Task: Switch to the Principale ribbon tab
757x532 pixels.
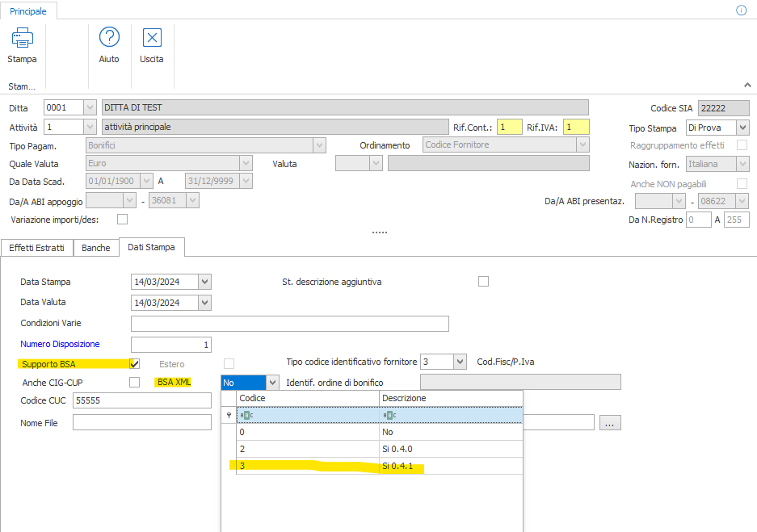Action: pos(28,10)
